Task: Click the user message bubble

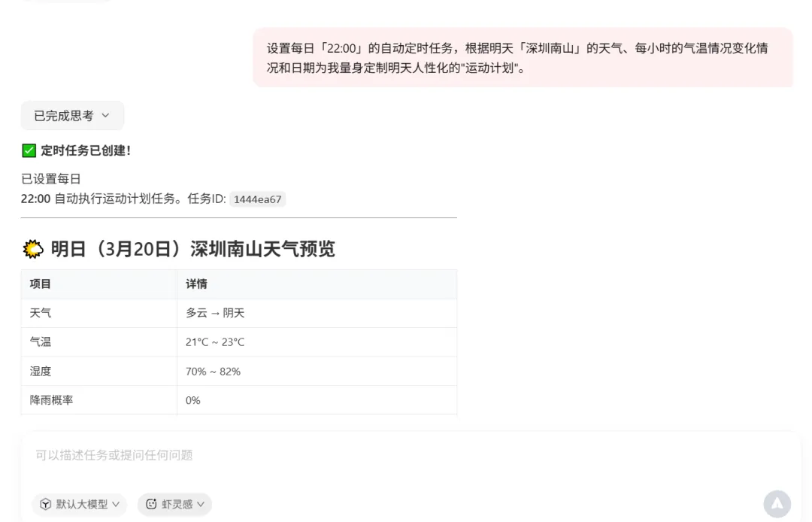Action: [523, 58]
